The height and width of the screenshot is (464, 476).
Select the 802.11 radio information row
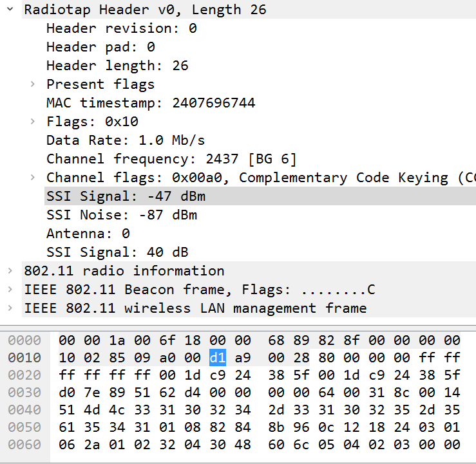point(249,270)
